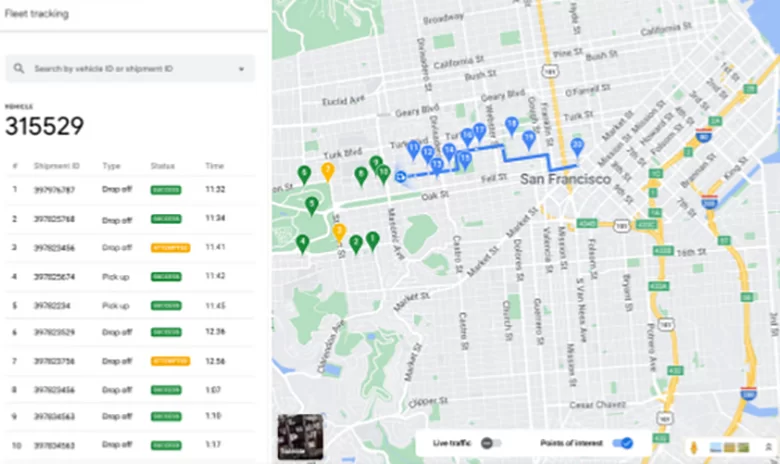Switch to the satellite view thumbnail
Viewport: 780px width, 464px height.
click(300, 437)
